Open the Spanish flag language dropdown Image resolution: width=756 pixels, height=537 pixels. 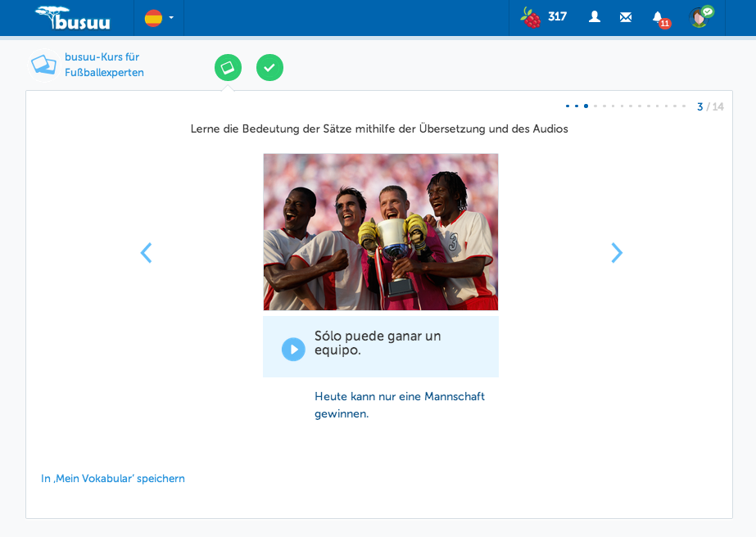pyautogui.click(x=159, y=18)
